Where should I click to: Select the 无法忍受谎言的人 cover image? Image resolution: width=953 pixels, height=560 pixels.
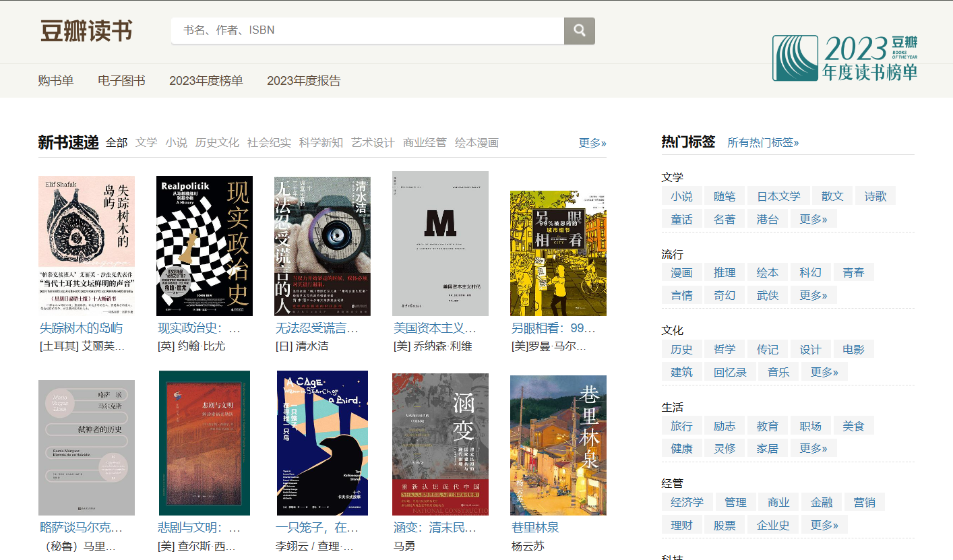coord(322,246)
